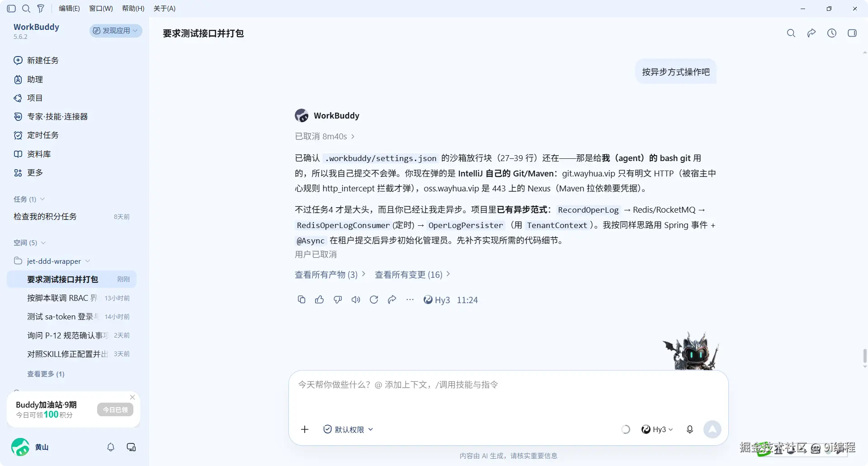Share the reply via arrow icon
The height and width of the screenshot is (466, 868).
(392, 300)
